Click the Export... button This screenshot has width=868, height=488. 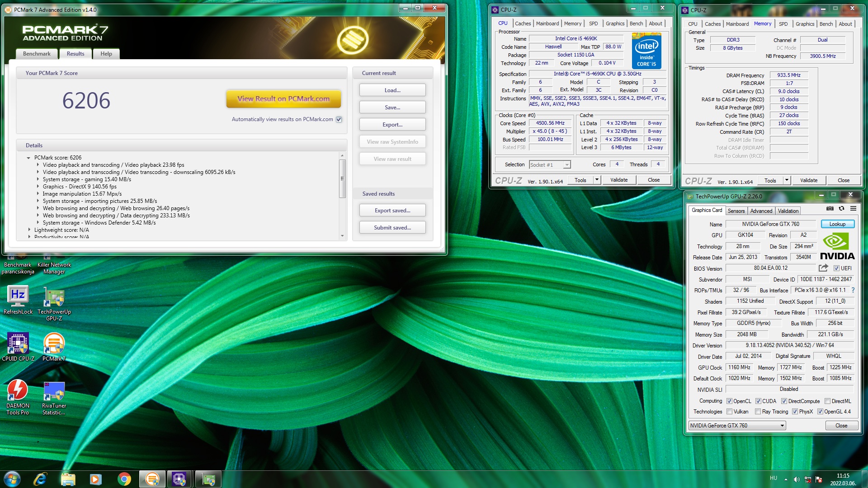pos(392,125)
